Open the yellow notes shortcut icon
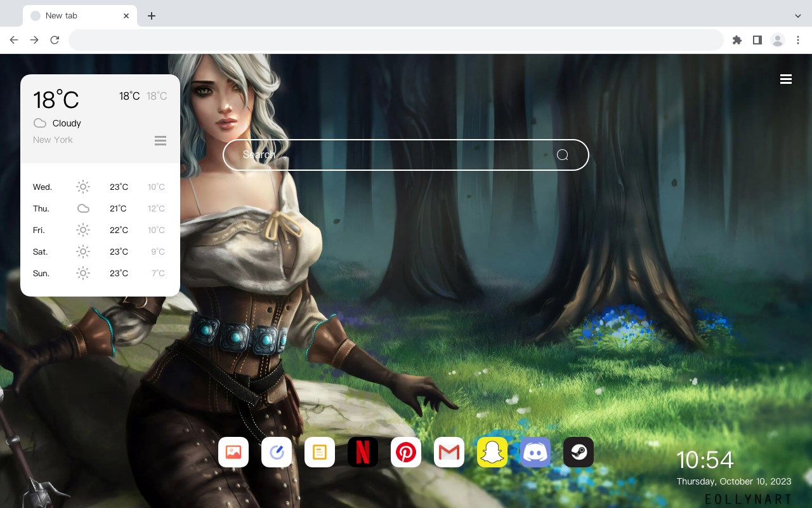812x508 pixels. tap(320, 452)
